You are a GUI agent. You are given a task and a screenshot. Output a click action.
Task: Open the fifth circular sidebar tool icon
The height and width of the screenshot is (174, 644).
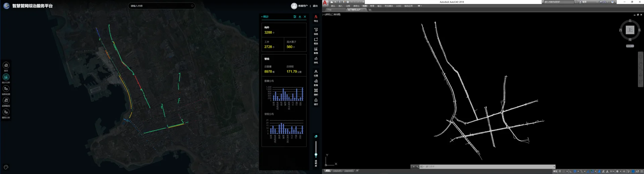6,112
